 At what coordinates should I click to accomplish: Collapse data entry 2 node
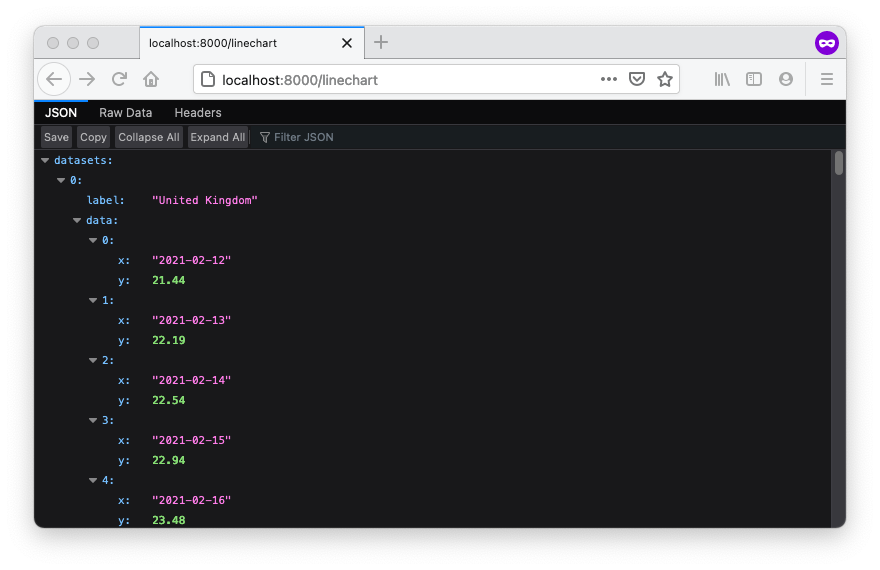pos(93,360)
